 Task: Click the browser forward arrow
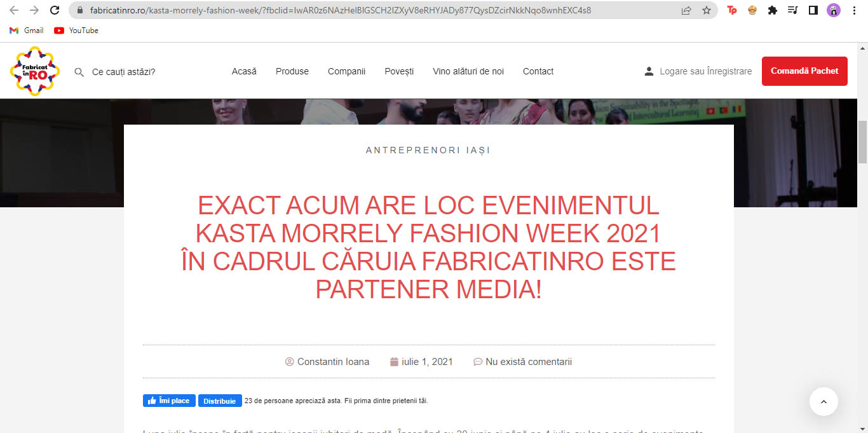click(x=34, y=10)
